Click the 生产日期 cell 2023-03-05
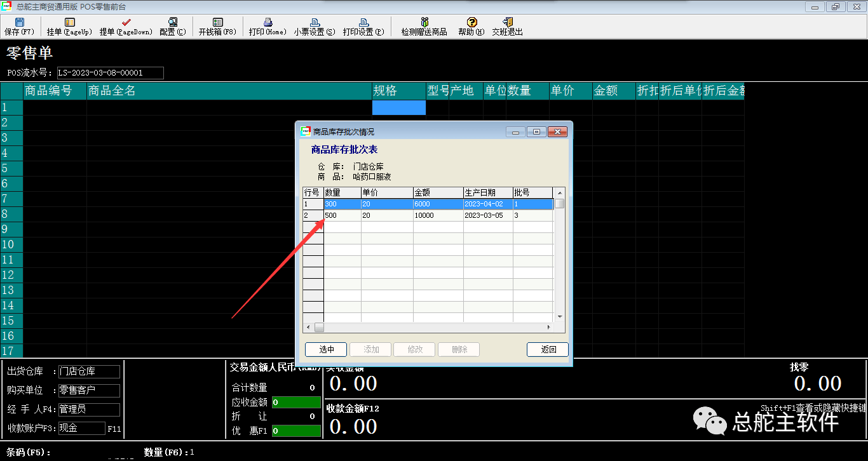This screenshot has width=868, height=461. [x=488, y=216]
